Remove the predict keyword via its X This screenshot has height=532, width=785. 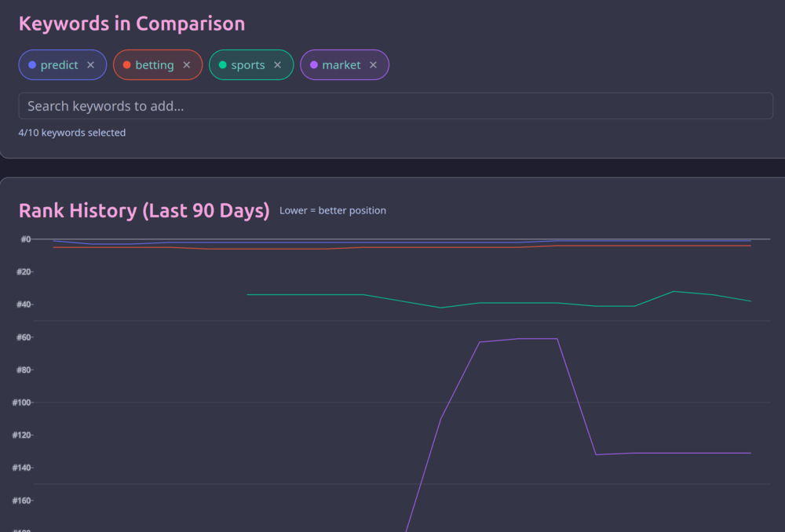[x=91, y=64]
